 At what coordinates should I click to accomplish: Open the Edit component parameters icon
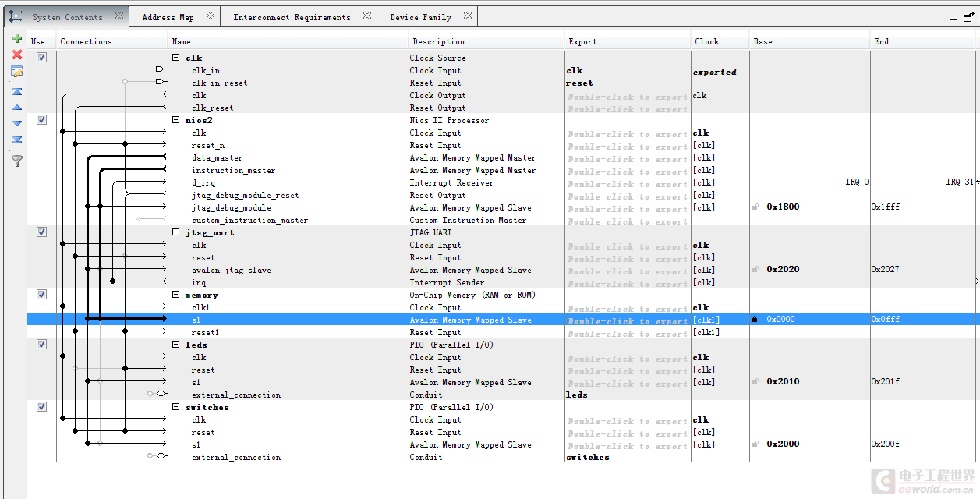pyautogui.click(x=16, y=72)
